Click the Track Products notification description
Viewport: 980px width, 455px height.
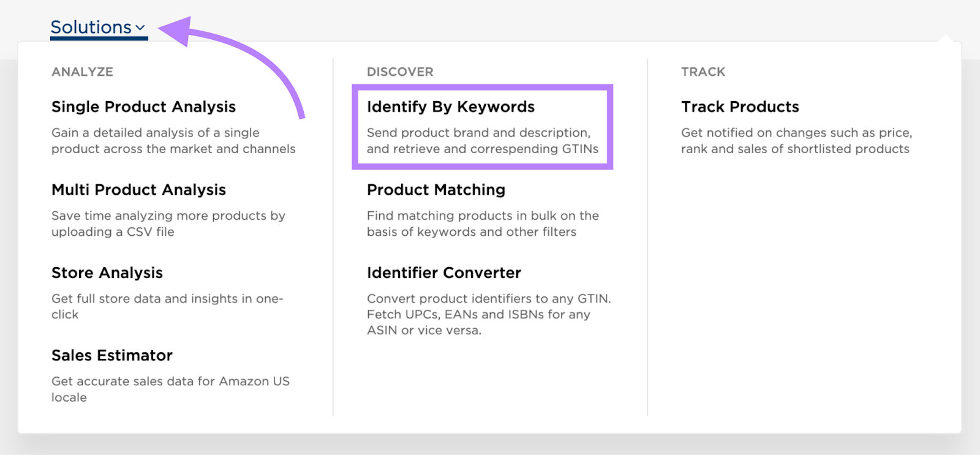[796, 141]
